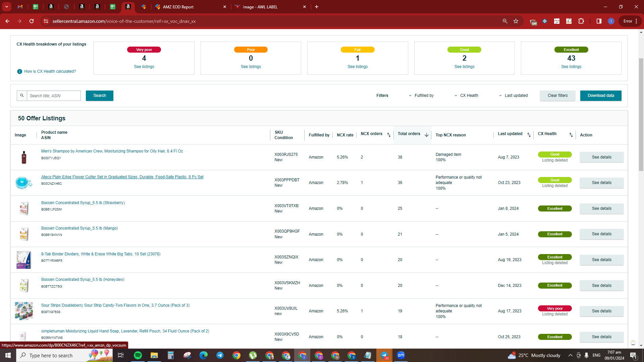644x362 pixels.
Task: Click the Search button
Action: pos(100,96)
